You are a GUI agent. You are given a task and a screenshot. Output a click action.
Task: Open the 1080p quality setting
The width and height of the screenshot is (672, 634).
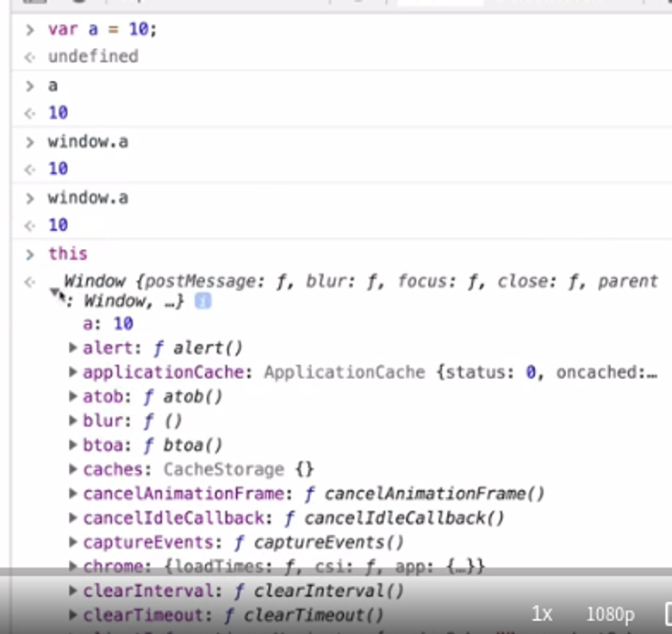pyautogui.click(x=610, y=615)
